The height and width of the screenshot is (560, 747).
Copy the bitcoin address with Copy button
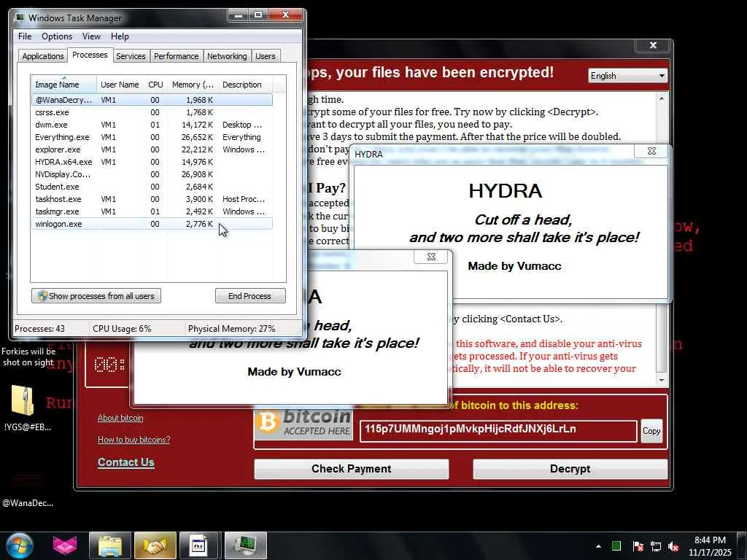click(651, 431)
